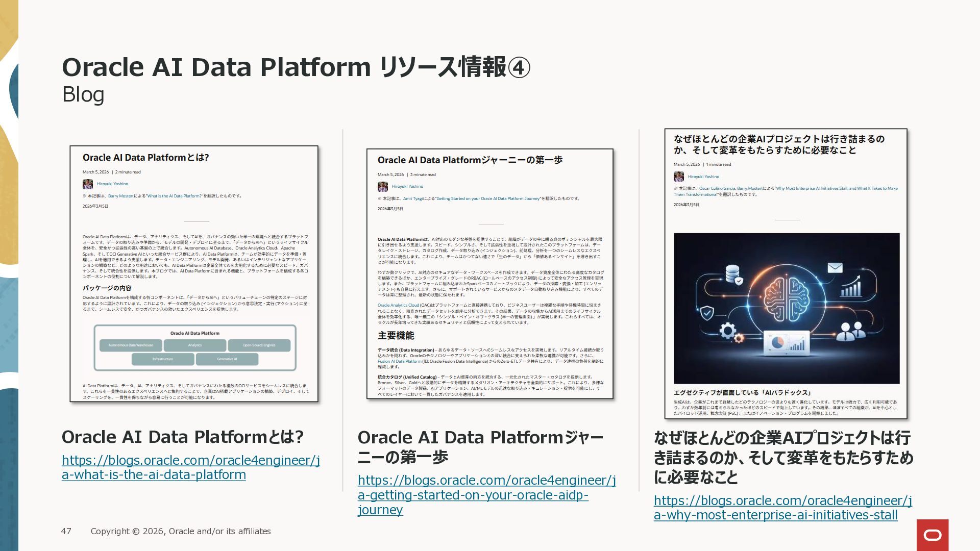Image resolution: width=980 pixels, height=551 pixels.
Task: Click the 'Blog' subtitle text
Action: 83,94
